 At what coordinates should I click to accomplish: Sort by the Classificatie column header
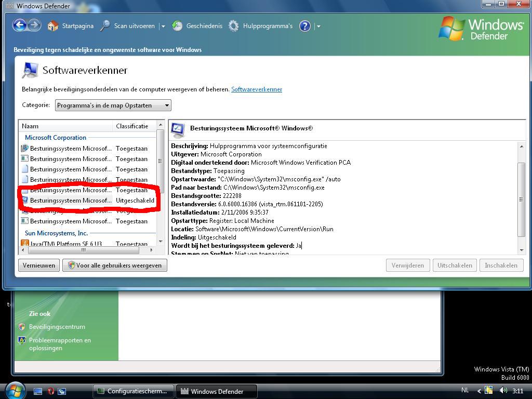pyautogui.click(x=135, y=126)
